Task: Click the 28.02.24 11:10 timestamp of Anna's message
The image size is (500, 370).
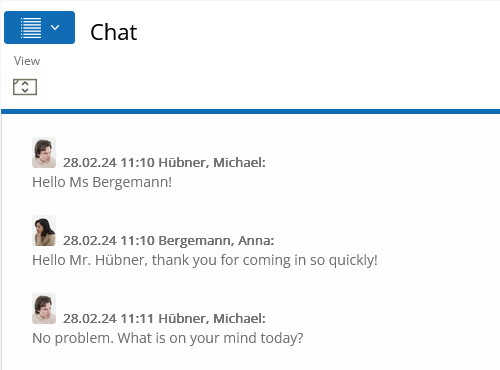Action: (109, 241)
